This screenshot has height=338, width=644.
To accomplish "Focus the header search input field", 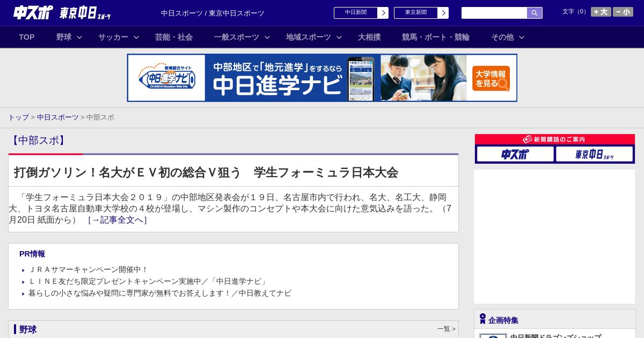I will [494, 13].
